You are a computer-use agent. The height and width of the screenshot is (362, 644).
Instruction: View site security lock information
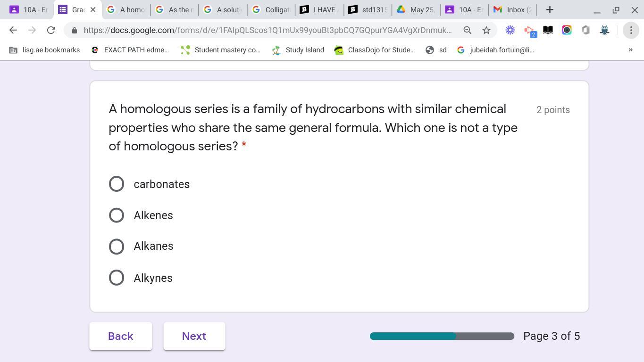point(75,30)
